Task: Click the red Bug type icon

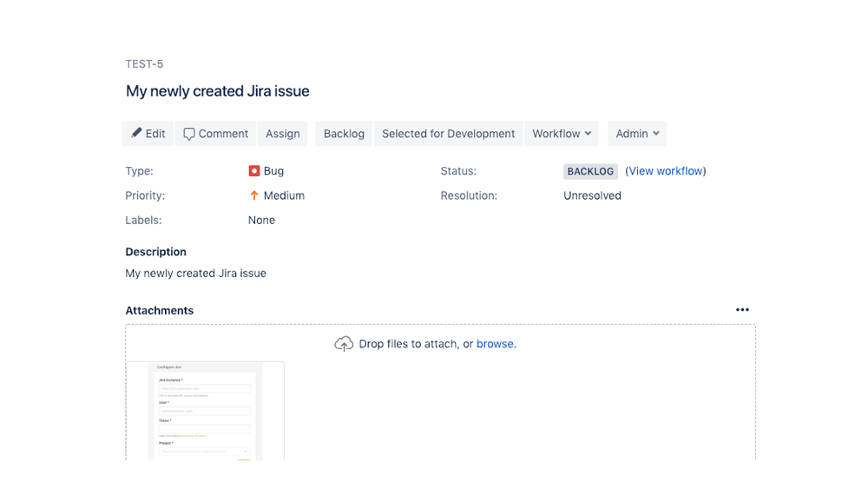Action: click(254, 171)
